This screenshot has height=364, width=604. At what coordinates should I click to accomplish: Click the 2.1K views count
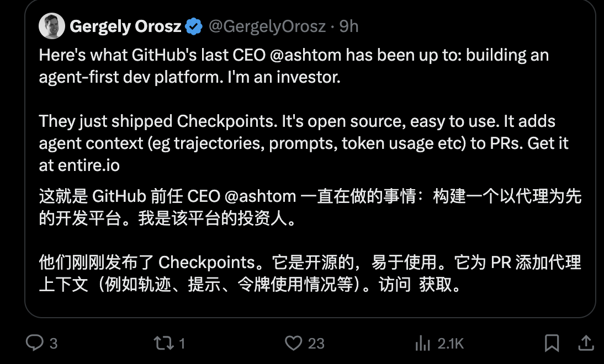pyautogui.click(x=451, y=344)
